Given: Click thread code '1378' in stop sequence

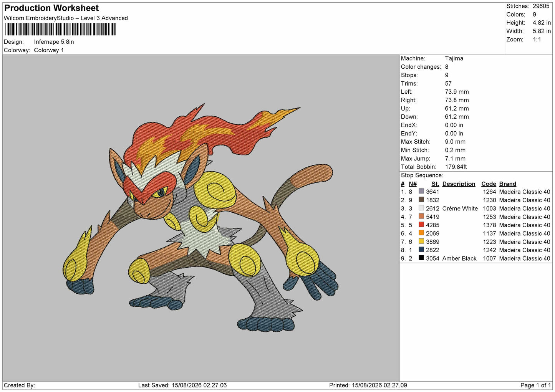Looking at the screenshot, I should (x=489, y=225).
